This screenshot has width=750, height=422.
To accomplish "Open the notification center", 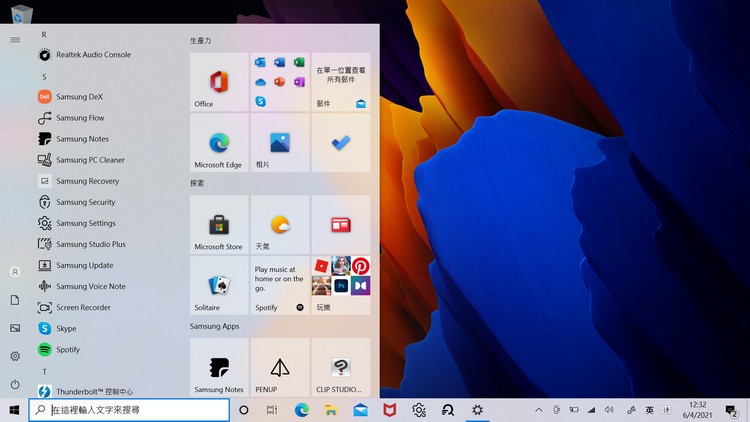I will [731, 411].
